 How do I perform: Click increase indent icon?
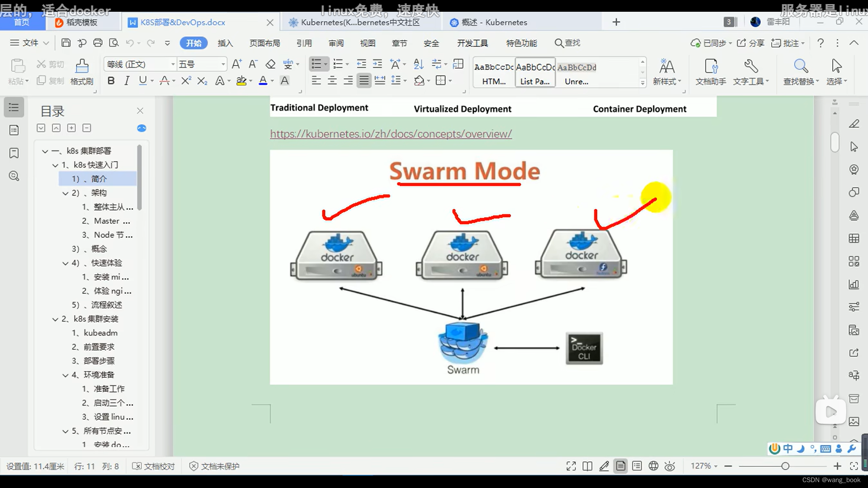pyautogui.click(x=377, y=64)
